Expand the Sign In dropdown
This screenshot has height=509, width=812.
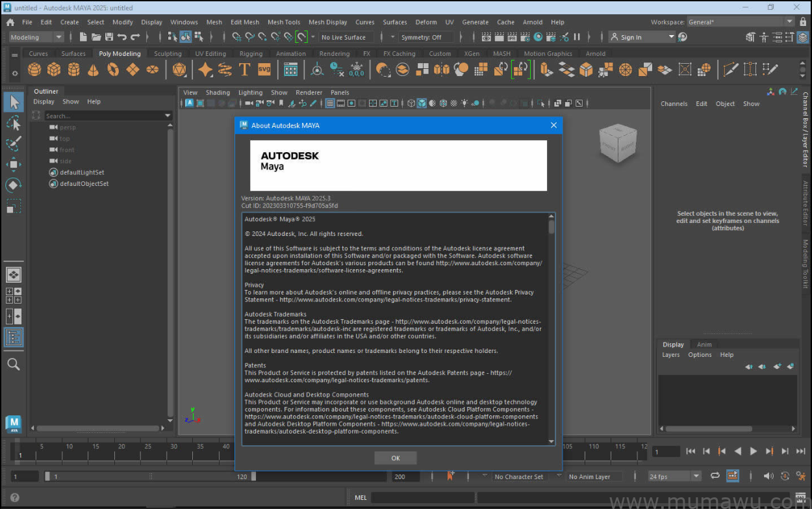[x=672, y=38]
